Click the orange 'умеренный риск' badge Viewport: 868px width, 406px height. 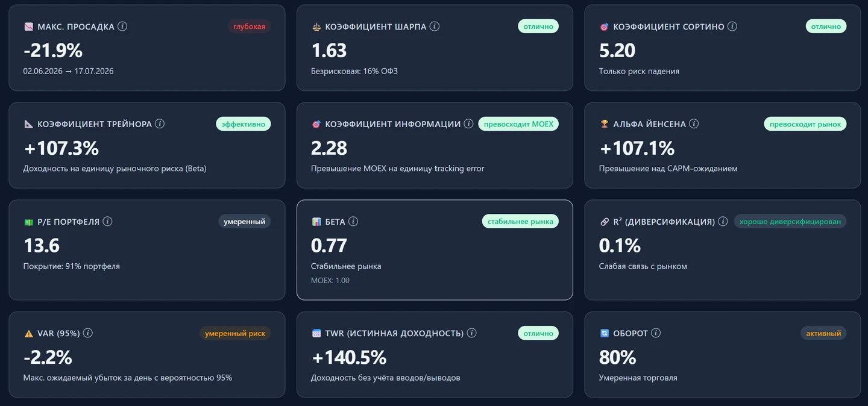[235, 334]
